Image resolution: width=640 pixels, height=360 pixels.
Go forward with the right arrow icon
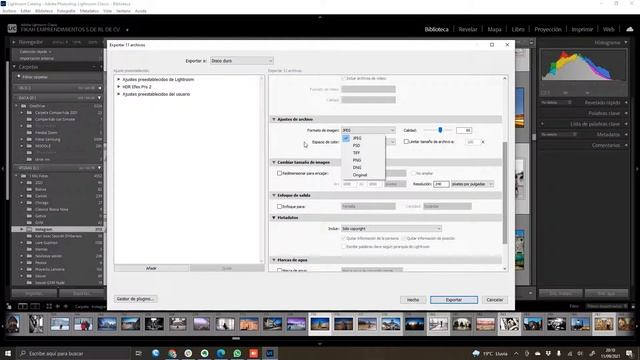click(65, 306)
